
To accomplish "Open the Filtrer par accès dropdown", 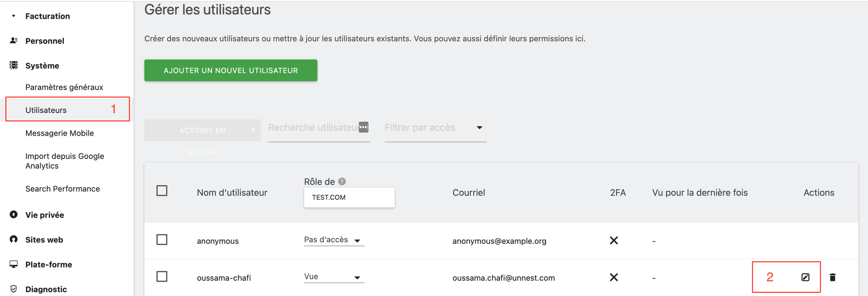I will click(x=435, y=128).
